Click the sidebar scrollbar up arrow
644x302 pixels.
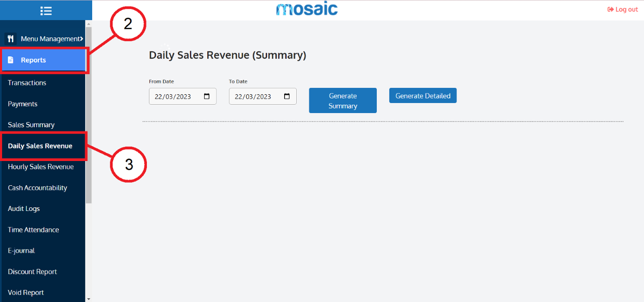[x=88, y=24]
